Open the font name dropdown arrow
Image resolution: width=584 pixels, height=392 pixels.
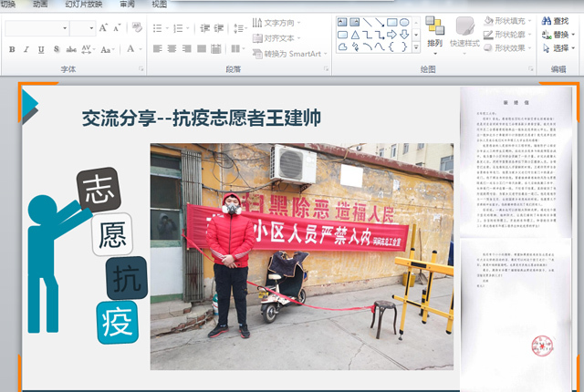[x=65, y=28]
